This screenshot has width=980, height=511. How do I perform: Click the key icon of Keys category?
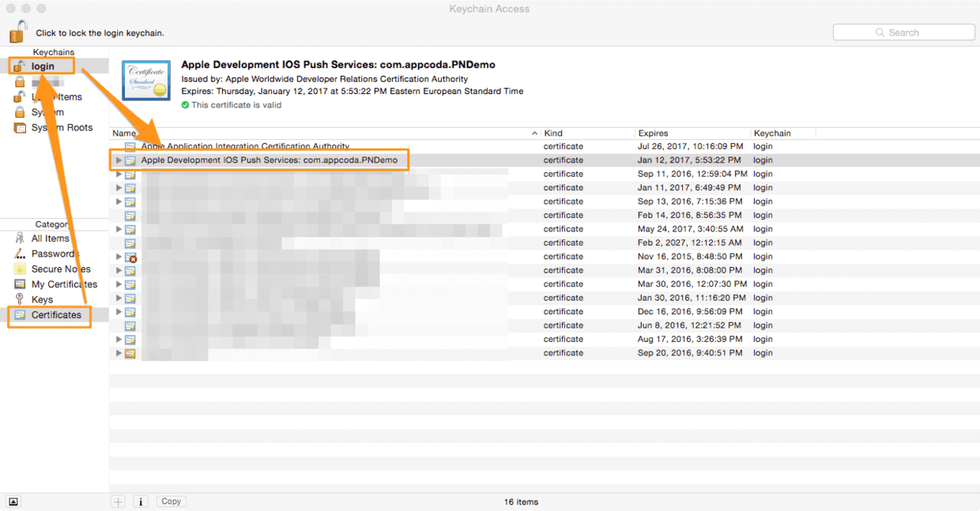[x=20, y=299]
